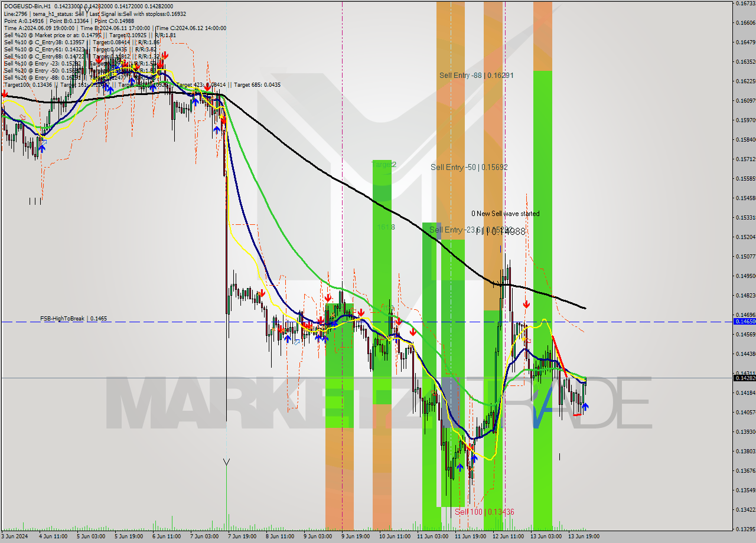Click the '10 Jun 11:00' time label
Screen dimensions: 756x543
(394, 537)
